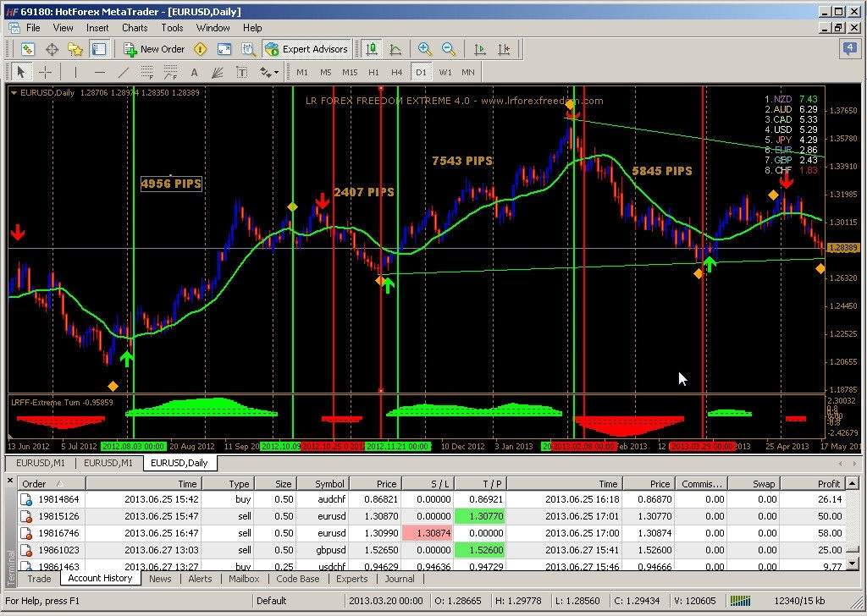This screenshot has height=616, width=867.
Task: Open the Strategy Tester magnifier icon
Action: pyautogui.click(x=248, y=49)
